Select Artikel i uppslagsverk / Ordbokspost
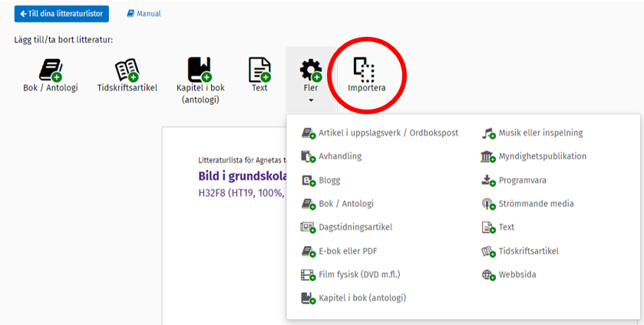 [388, 133]
